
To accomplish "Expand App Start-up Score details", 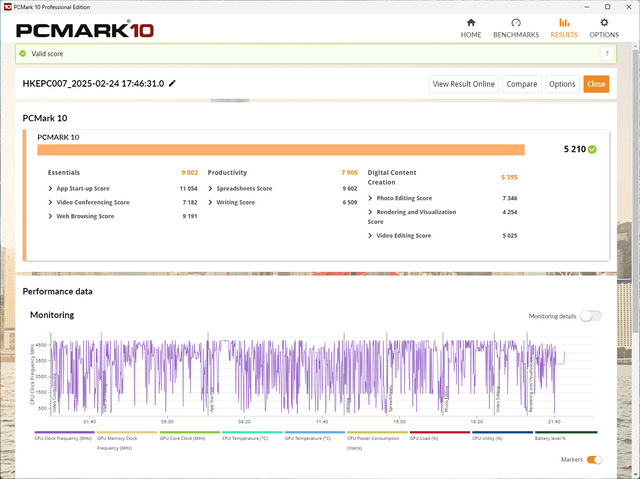I will 50,188.
